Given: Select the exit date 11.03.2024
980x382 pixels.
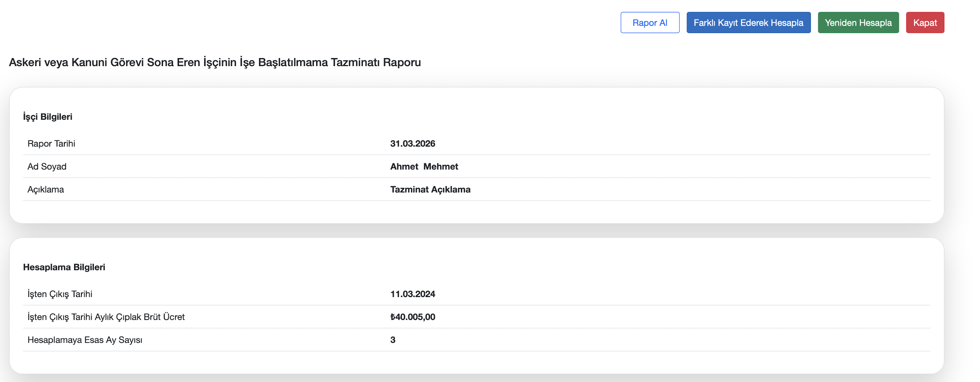Looking at the screenshot, I should point(412,294).
